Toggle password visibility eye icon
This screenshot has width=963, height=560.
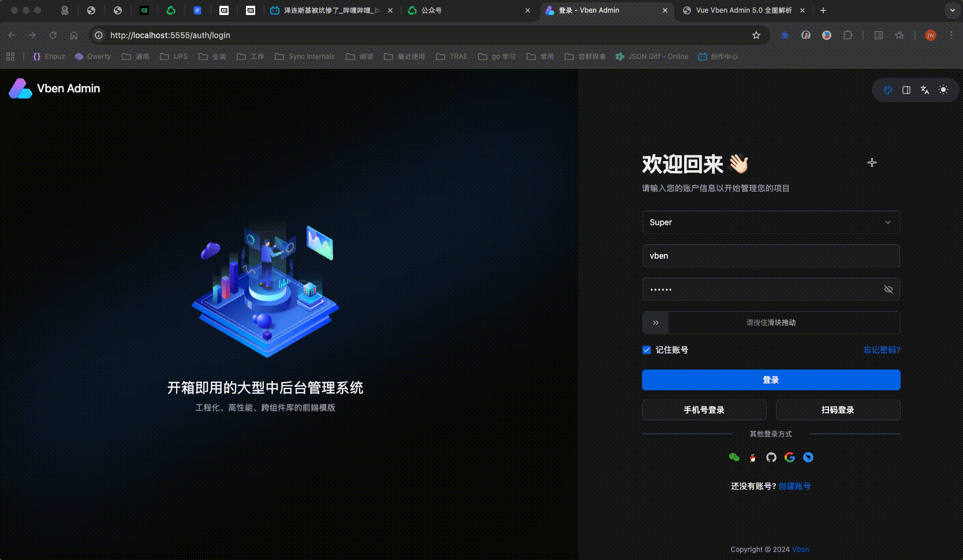coord(889,289)
